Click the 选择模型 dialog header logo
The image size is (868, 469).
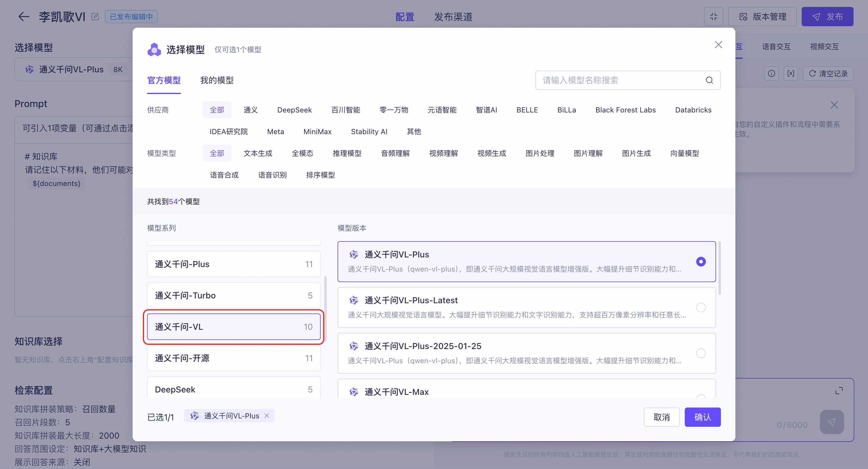click(154, 49)
